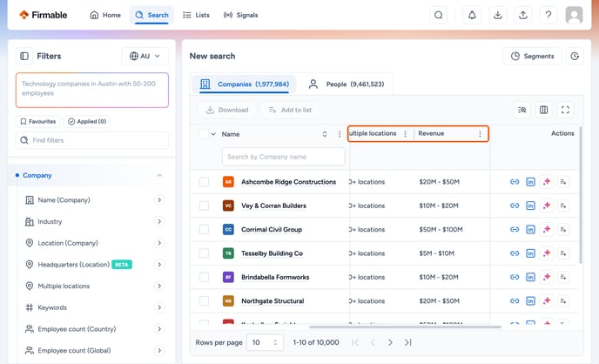Viewport: 599px width, 364px height.
Task: Click the table vertical scrollbar
Action: (581, 195)
